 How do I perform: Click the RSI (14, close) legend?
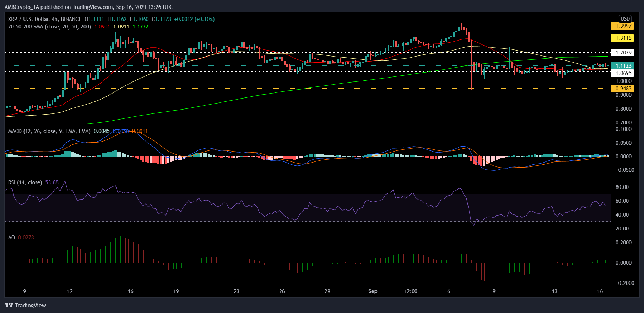click(25, 182)
